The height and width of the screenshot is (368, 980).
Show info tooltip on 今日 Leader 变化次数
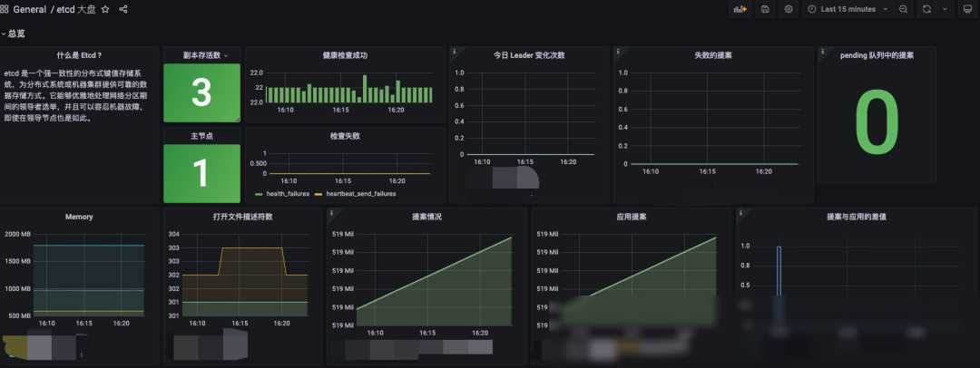[455, 52]
